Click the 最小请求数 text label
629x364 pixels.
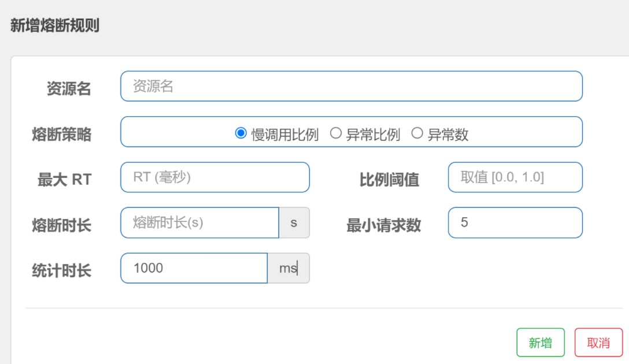(383, 225)
